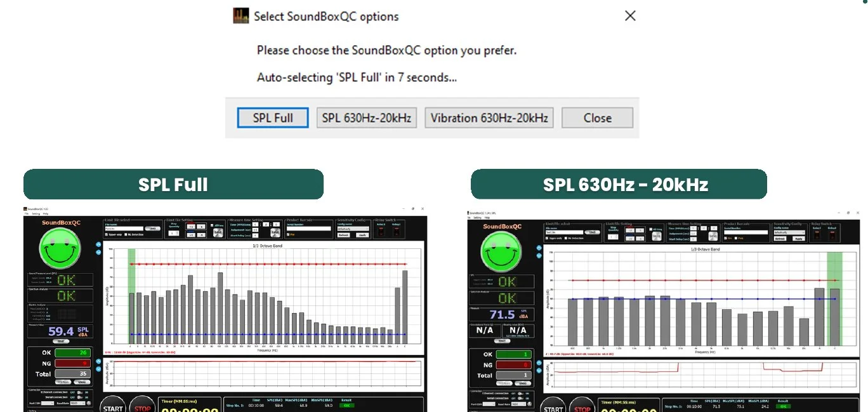Click connect icon beside Baud Rate, SPL 630Hz-20kHz window

coord(530,404)
